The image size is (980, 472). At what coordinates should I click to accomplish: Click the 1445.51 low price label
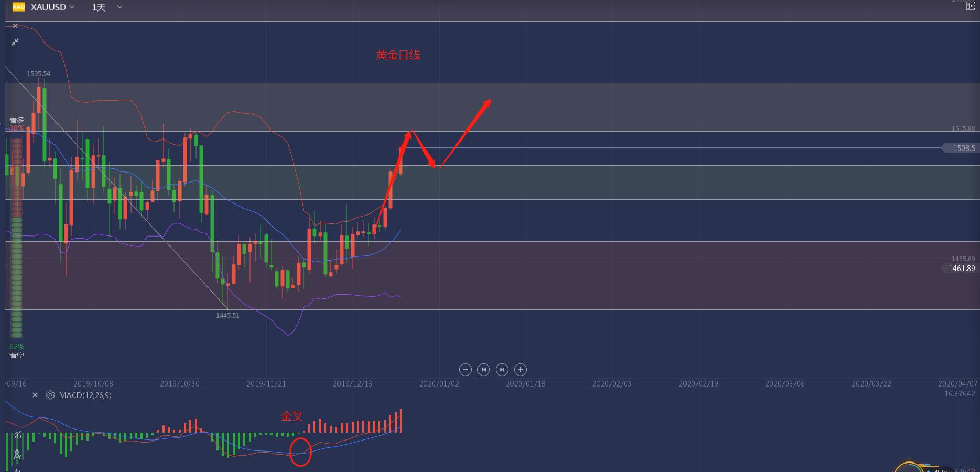click(227, 316)
